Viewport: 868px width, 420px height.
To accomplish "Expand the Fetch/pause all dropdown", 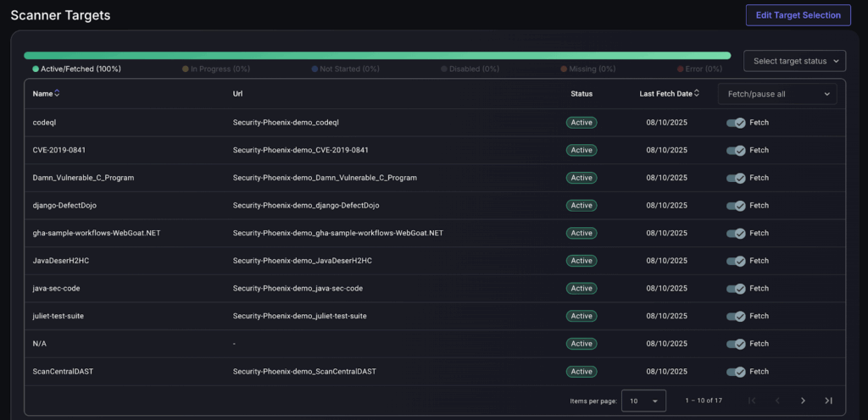I will tap(776, 94).
